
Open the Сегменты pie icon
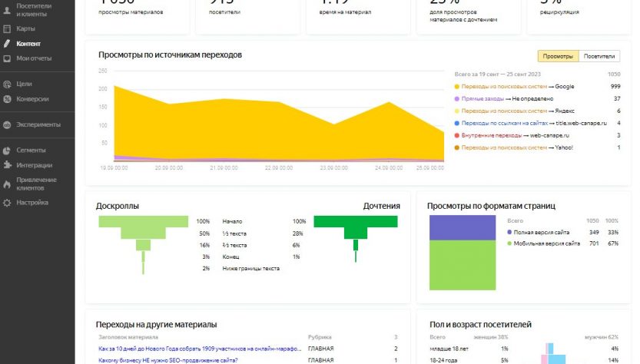pyautogui.click(x=7, y=151)
